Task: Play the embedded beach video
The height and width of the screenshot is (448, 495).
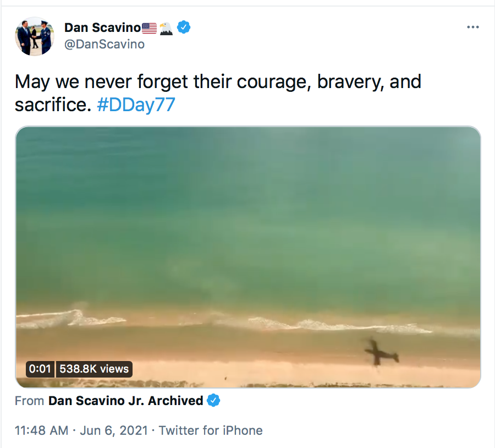Action: click(248, 257)
